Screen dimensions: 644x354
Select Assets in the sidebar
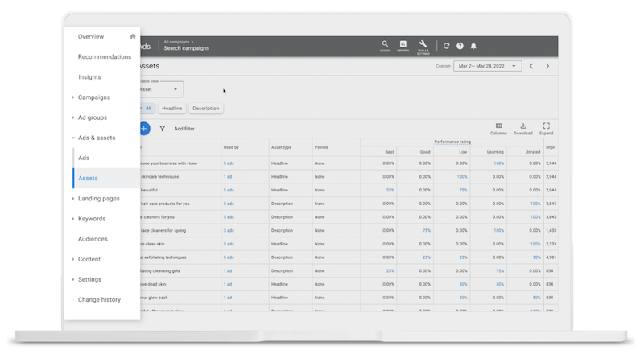(88, 179)
